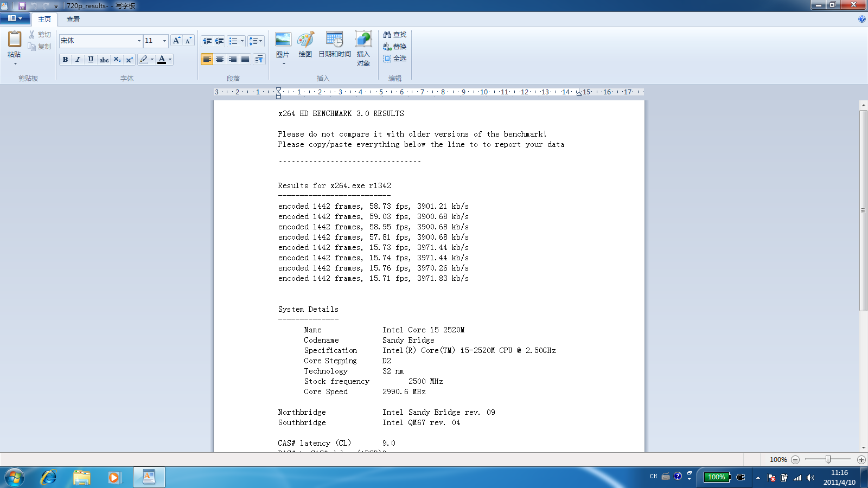868x488 pixels.
Task: Insert an object (插入对象)
Action: (363, 49)
